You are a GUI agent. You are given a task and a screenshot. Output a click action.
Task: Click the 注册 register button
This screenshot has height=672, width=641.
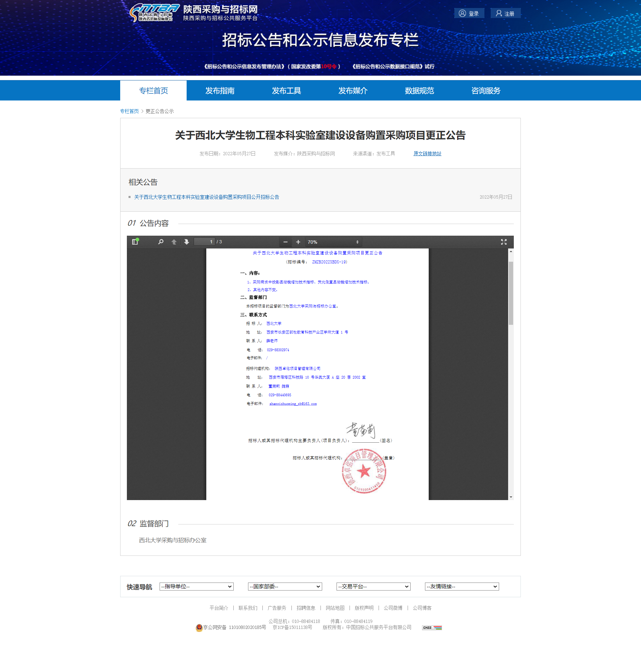point(505,13)
